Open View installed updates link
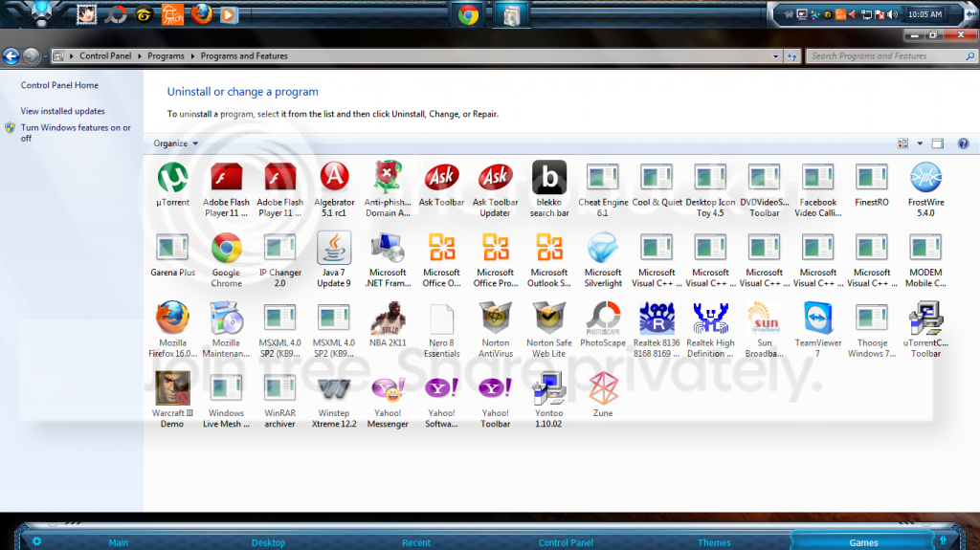Viewport: 980px width, 550px height. coord(62,111)
